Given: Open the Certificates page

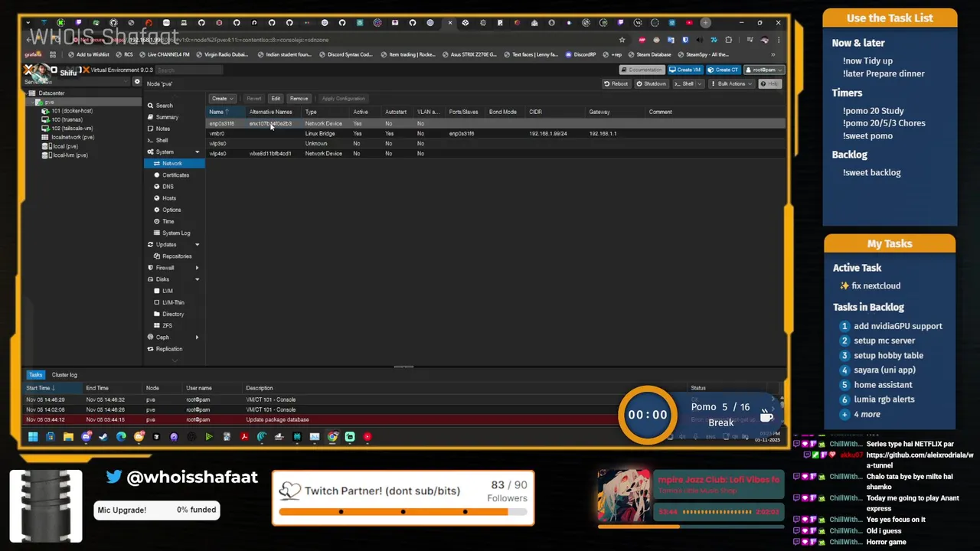Looking at the screenshot, I should [175, 175].
